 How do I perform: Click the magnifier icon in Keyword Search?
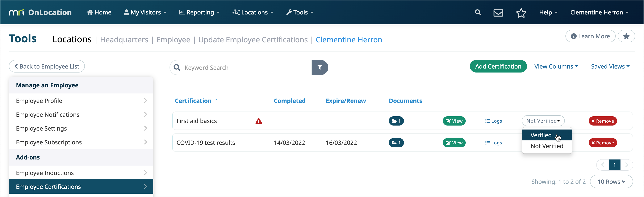[177, 67]
